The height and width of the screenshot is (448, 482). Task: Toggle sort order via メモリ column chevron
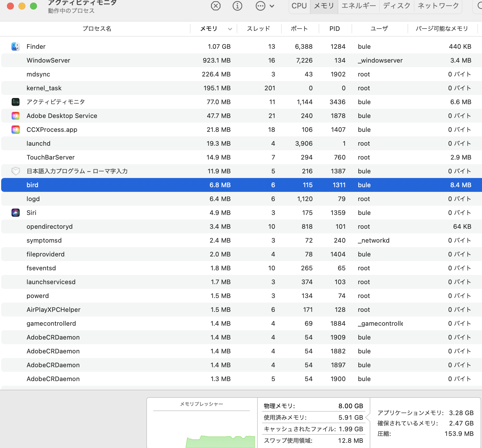[x=230, y=29]
